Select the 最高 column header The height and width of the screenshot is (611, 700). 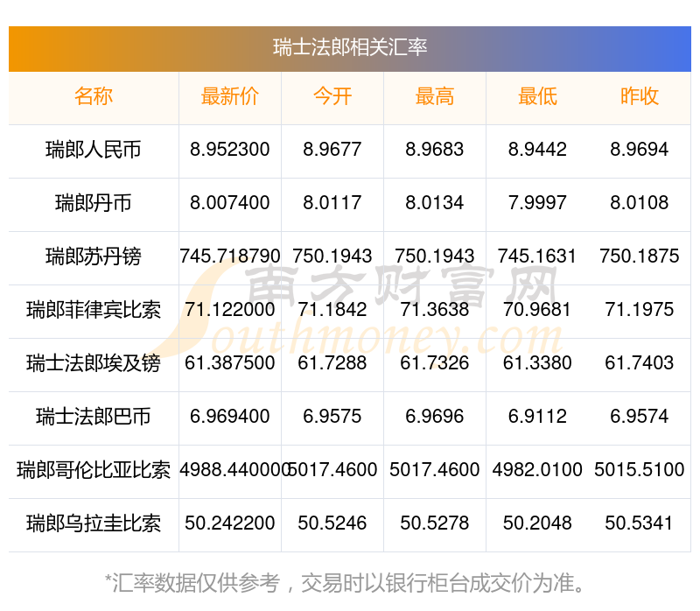click(x=434, y=96)
